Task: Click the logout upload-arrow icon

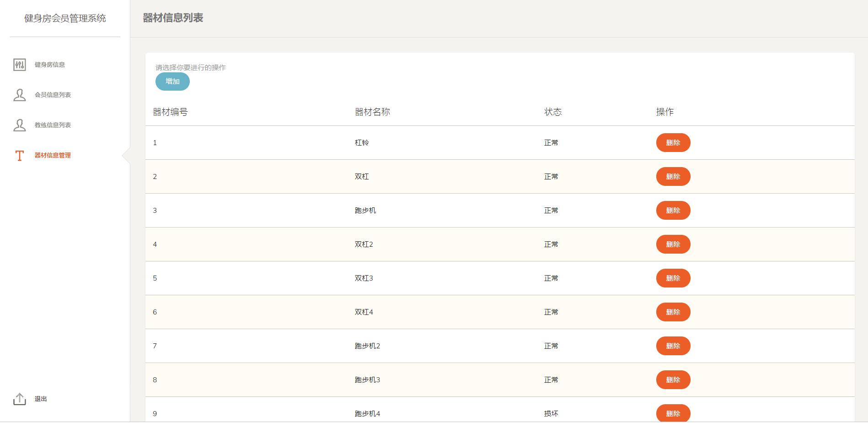Action: tap(19, 399)
